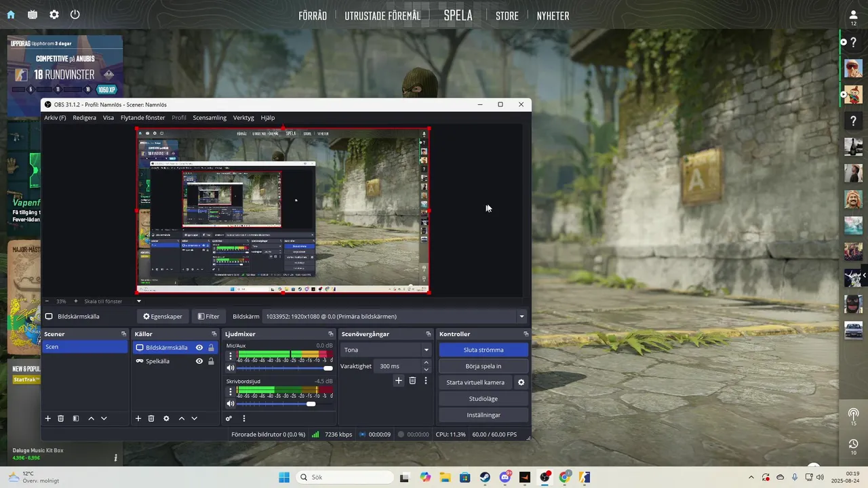The height and width of the screenshot is (488, 868).
Task: Move scene down with the Scener down arrow
Action: 104,419
